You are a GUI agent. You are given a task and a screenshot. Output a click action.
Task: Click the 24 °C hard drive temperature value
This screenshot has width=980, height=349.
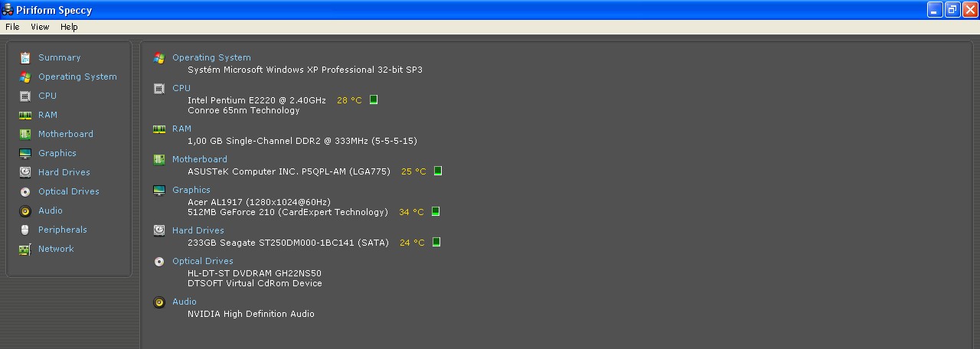point(412,243)
